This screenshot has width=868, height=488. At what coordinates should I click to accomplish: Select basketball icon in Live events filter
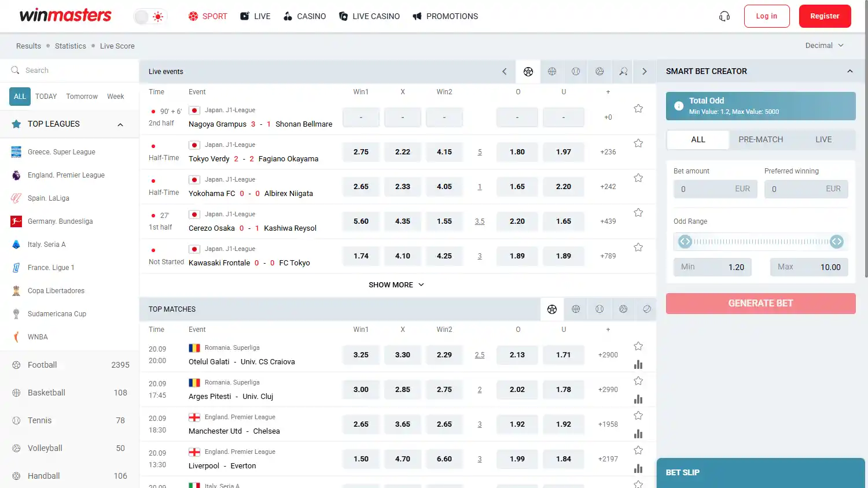(552, 72)
